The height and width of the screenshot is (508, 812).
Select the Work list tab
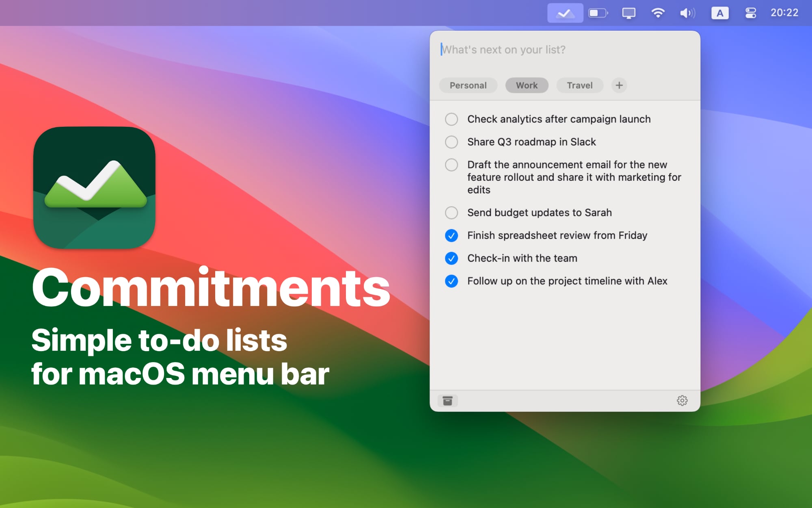(527, 85)
